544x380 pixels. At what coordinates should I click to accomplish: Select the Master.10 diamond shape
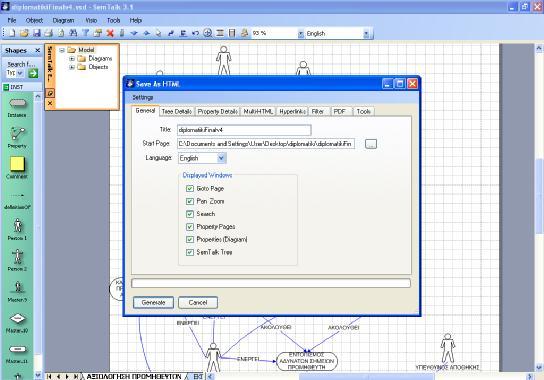pos(18,318)
